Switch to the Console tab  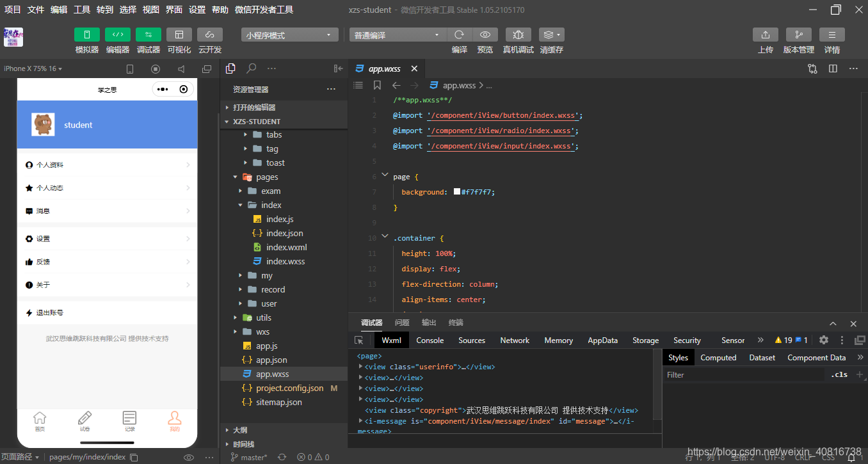pos(430,340)
